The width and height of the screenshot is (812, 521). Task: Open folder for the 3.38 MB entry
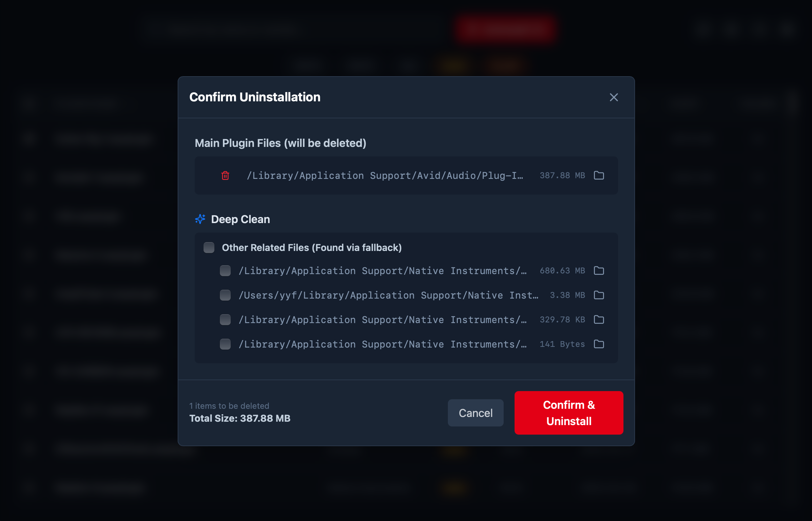(x=599, y=295)
